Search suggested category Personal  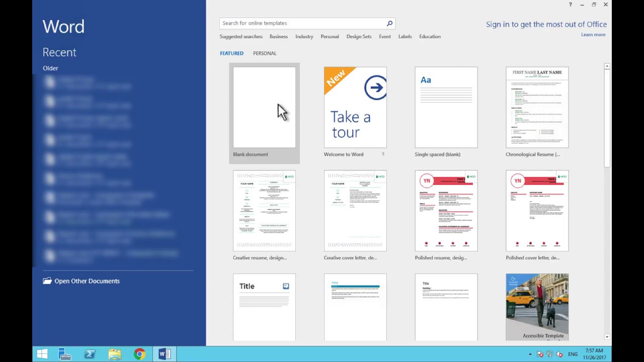click(x=330, y=37)
